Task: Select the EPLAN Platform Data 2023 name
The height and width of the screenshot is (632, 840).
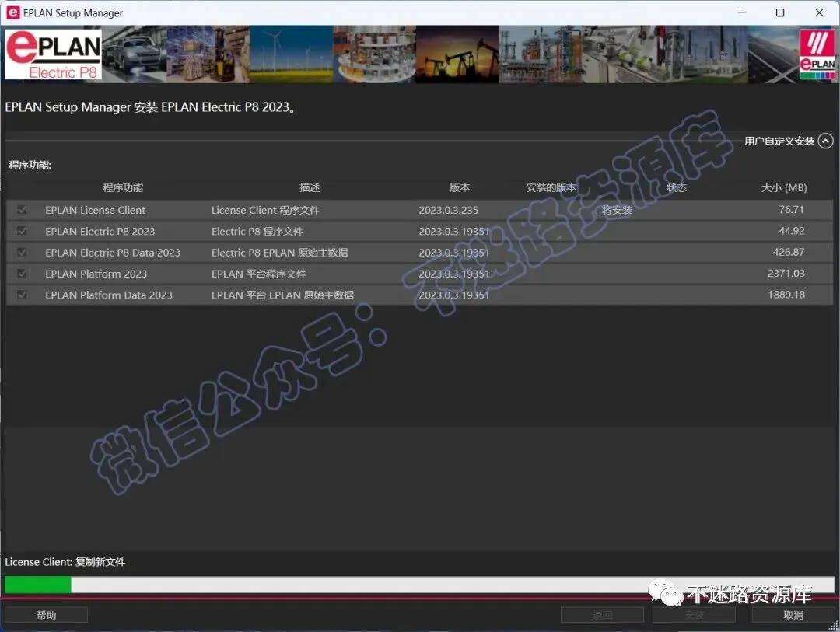Action: 109,295
